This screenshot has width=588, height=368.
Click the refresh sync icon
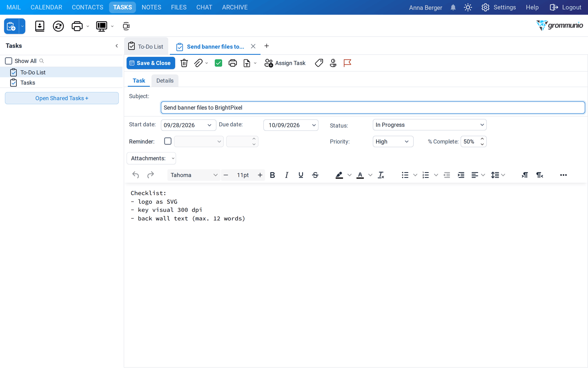(58, 26)
